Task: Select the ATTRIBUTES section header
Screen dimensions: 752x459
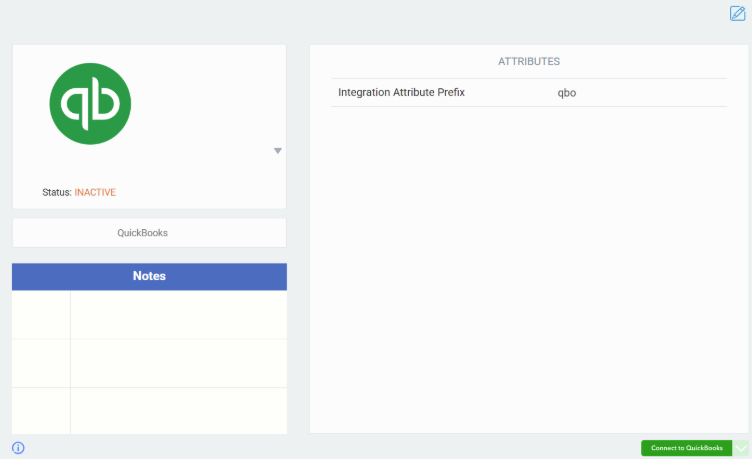Action: click(529, 62)
